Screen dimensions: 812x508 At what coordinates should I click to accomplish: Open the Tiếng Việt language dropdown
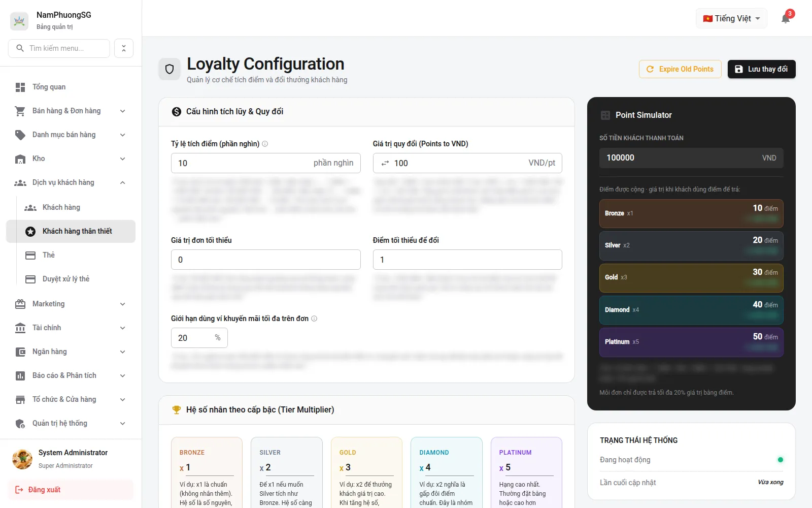pyautogui.click(x=731, y=19)
